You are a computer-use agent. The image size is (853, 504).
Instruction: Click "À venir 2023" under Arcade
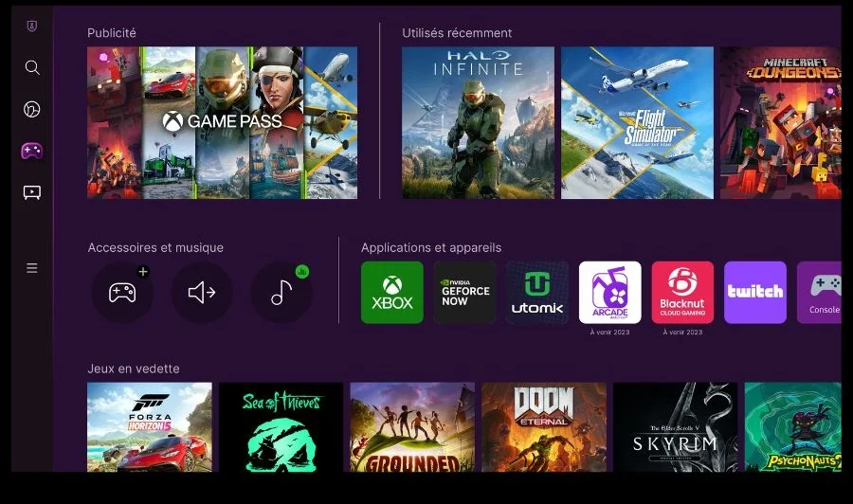609,333
